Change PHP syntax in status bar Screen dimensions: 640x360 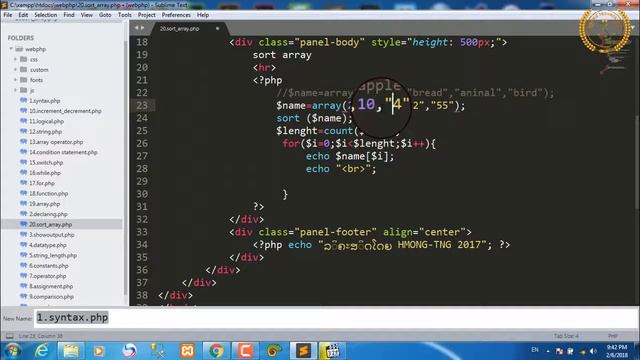click(x=612, y=336)
